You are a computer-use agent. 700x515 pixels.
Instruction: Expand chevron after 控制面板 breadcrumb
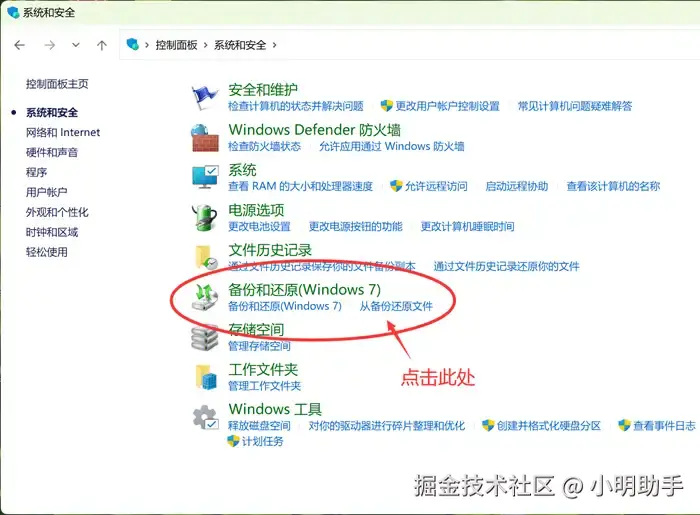206,45
